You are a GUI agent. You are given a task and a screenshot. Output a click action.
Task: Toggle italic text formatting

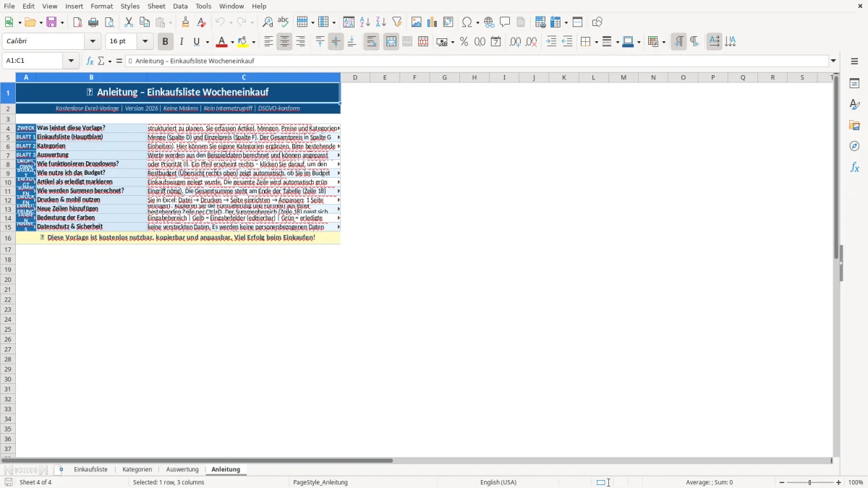pos(182,42)
